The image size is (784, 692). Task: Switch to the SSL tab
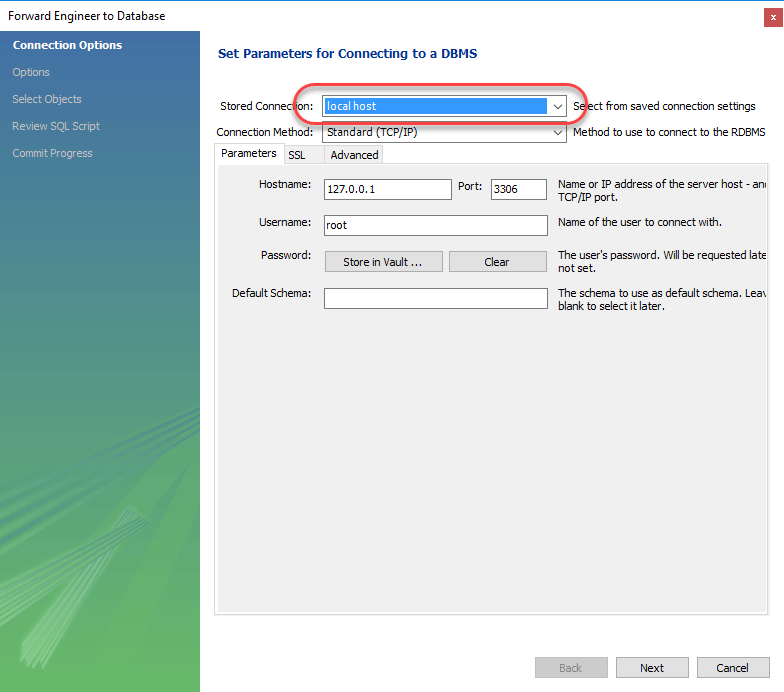(x=297, y=155)
